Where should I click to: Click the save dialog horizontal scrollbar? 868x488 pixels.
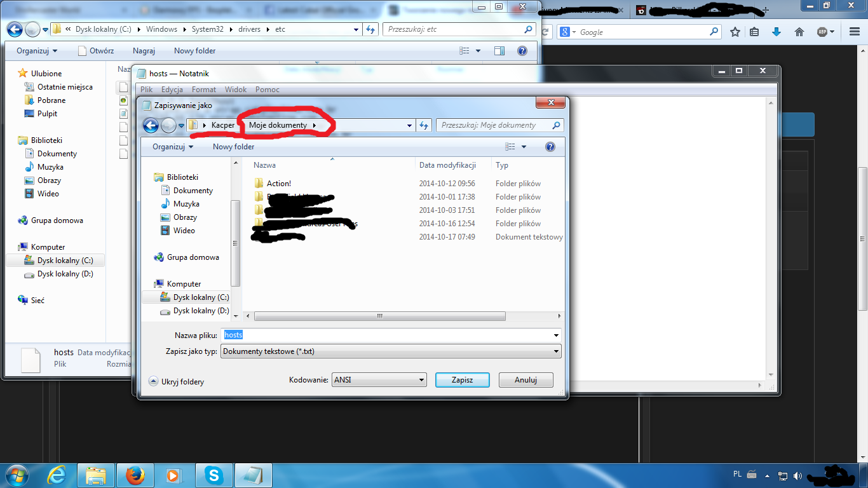pyautogui.click(x=380, y=316)
